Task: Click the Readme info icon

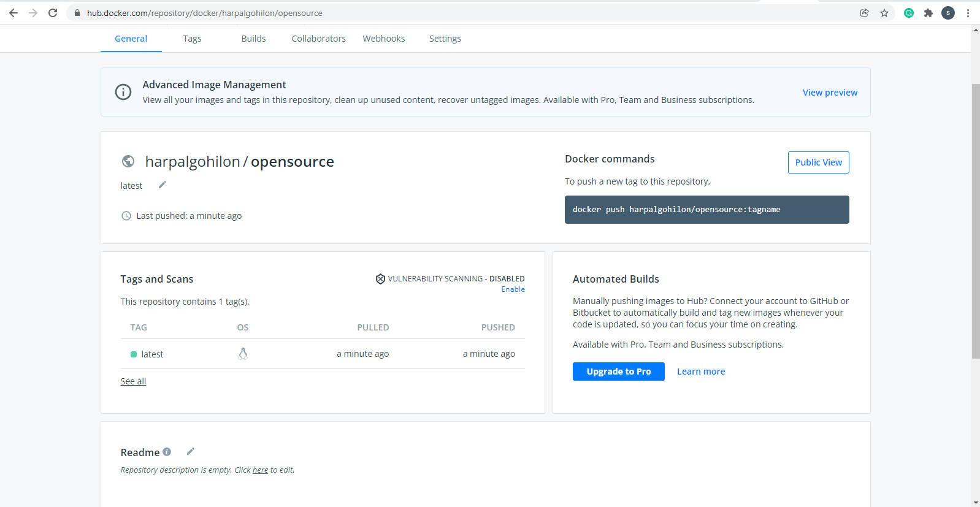Action: click(x=167, y=452)
